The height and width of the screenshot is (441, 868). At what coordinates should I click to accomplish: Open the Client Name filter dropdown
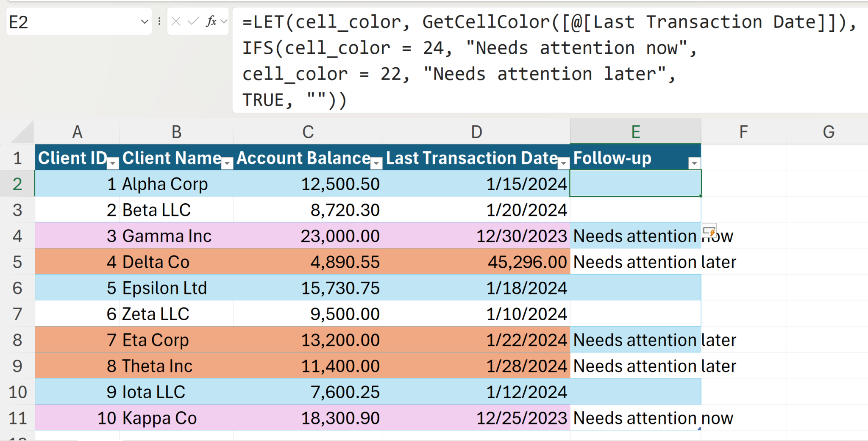point(228,163)
